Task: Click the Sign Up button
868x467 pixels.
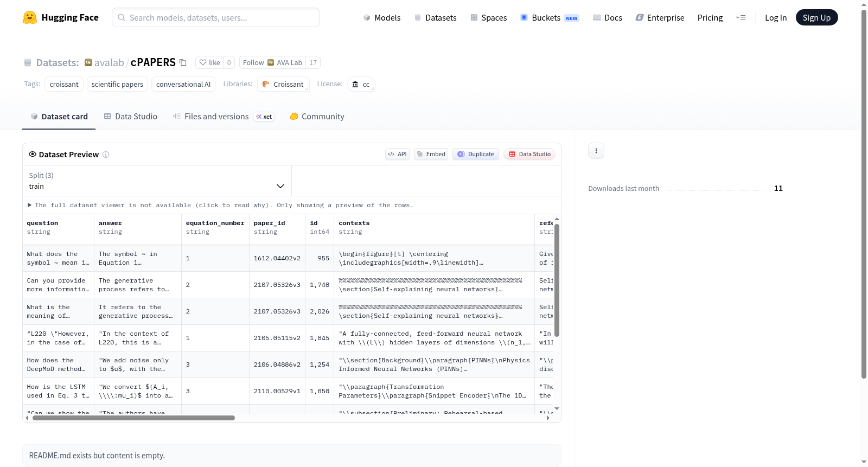Action: click(817, 17)
